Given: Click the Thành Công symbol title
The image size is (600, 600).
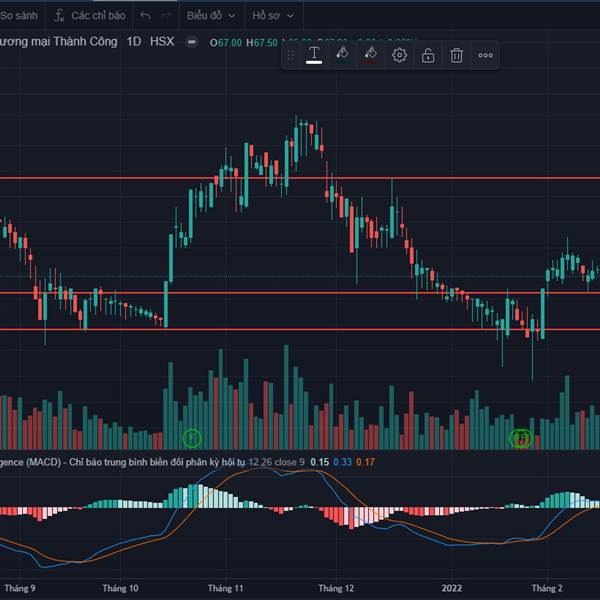Looking at the screenshot, I should click(59, 41).
